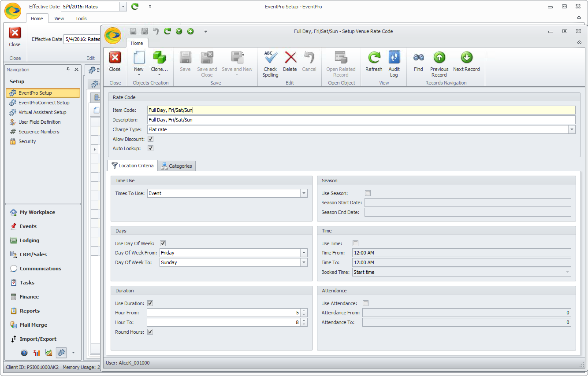
Task: Toggle Allow Discount checkbox
Action: point(151,139)
